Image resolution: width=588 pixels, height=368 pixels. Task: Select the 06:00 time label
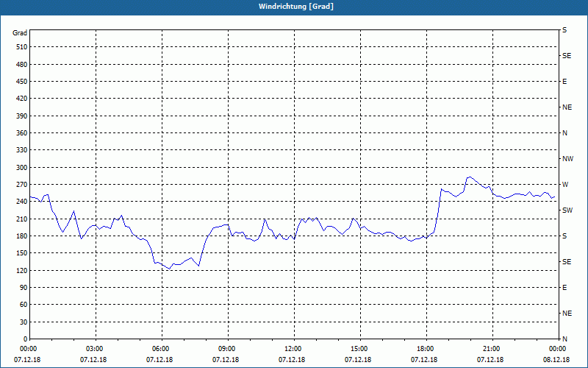tap(162, 349)
